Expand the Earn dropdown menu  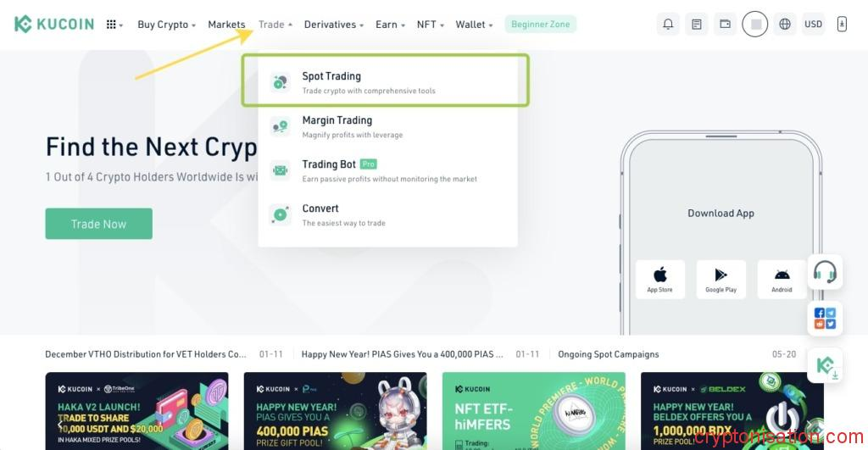point(390,25)
